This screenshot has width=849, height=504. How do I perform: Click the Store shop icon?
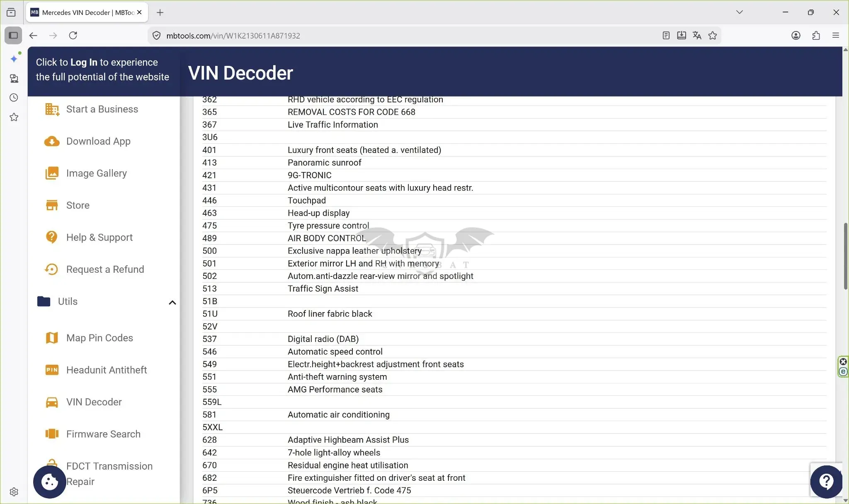click(52, 205)
